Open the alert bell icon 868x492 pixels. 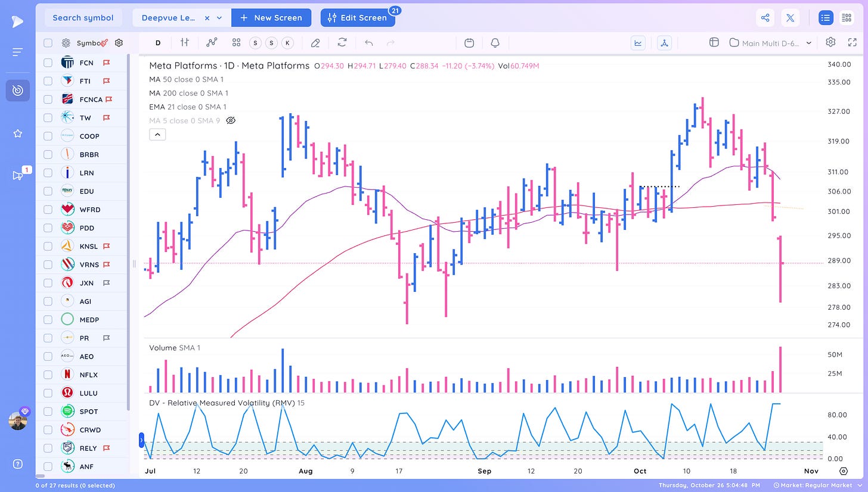(495, 42)
